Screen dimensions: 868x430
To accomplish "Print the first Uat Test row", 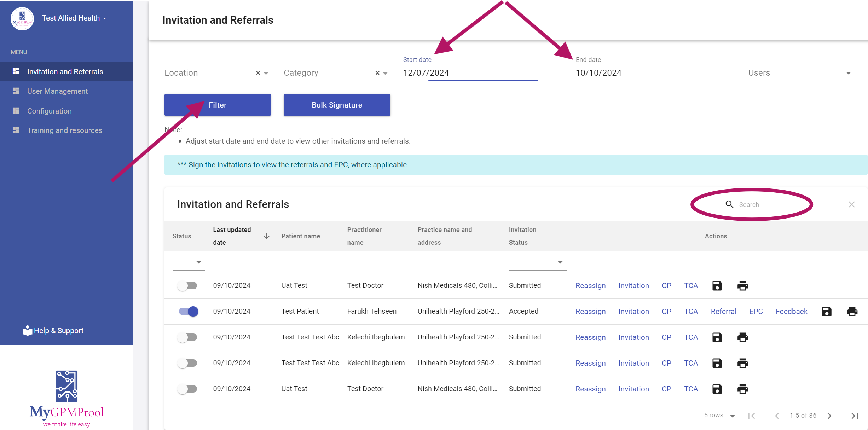I will [742, 286].
